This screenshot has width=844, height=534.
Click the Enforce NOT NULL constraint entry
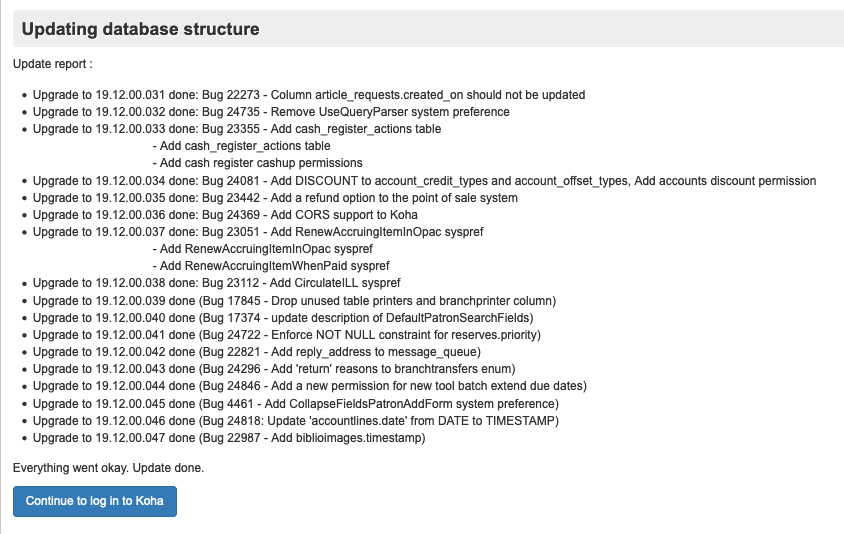click(x=286, y=335)
